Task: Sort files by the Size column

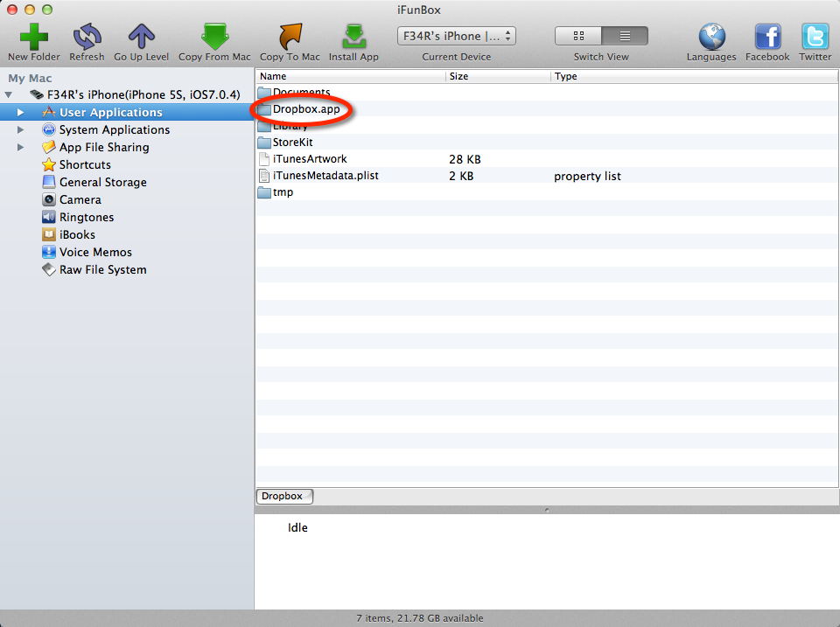Action: (x=498, y=76)
